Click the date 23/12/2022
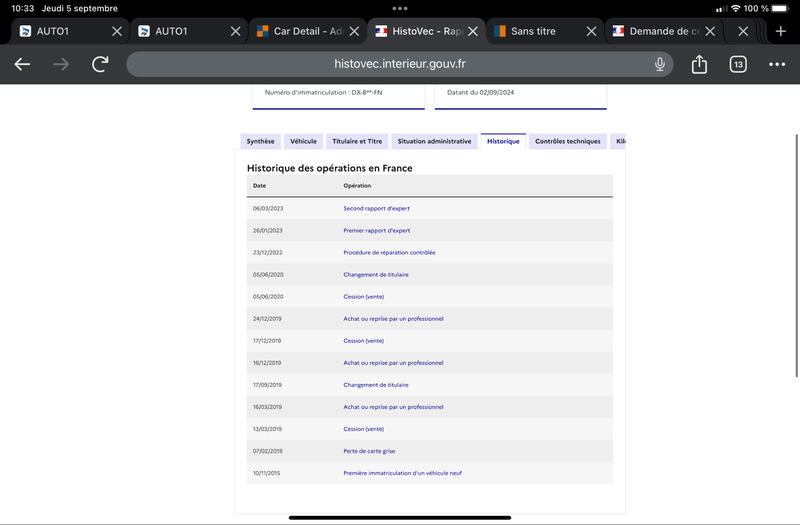The width and height of the screenshot is (800, 525). click(267, 253)
